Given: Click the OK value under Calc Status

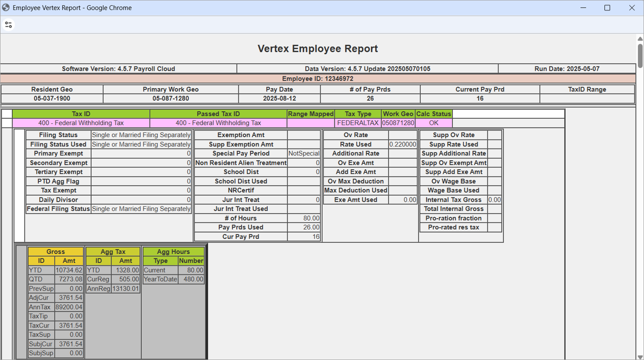Looking at the screenshot, I should 433,123.
